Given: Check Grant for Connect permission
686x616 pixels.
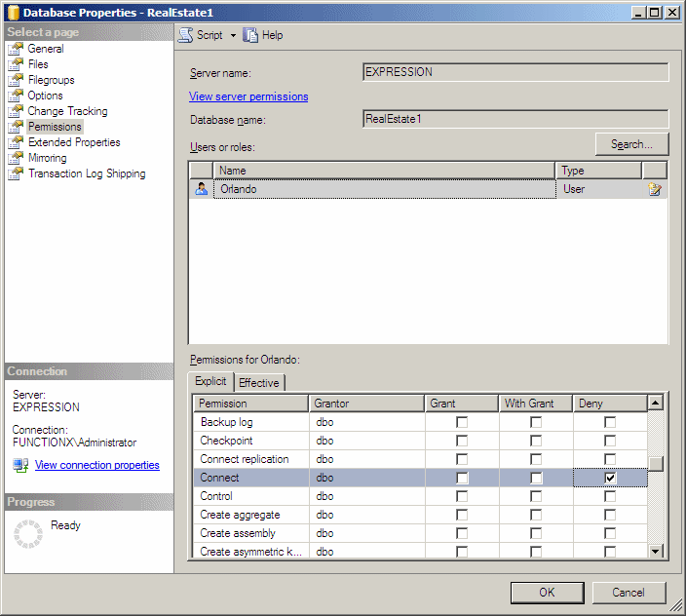Looking at the screenshot, I should (462, 478).
